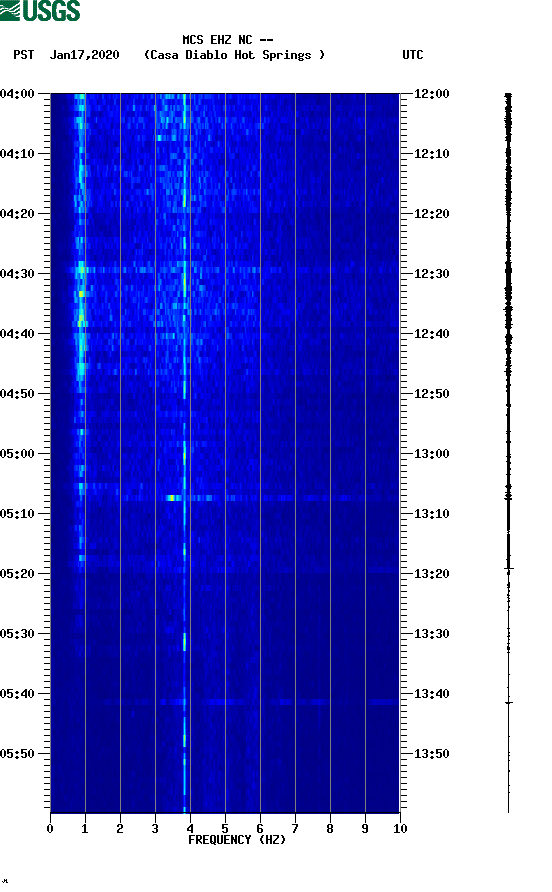This screenshot has height=892, width=552.
Task: Click the 05:20 PST time label
Action: click(18, 573)
